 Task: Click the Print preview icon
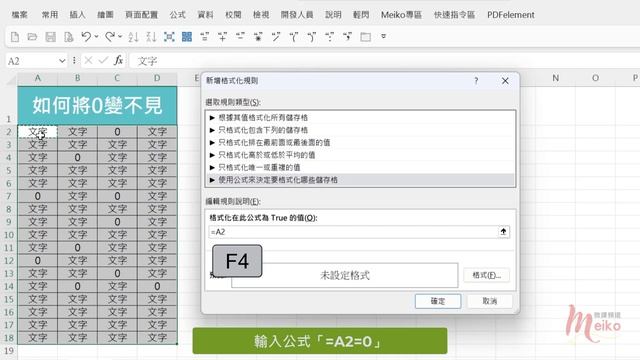coord(69,37)
